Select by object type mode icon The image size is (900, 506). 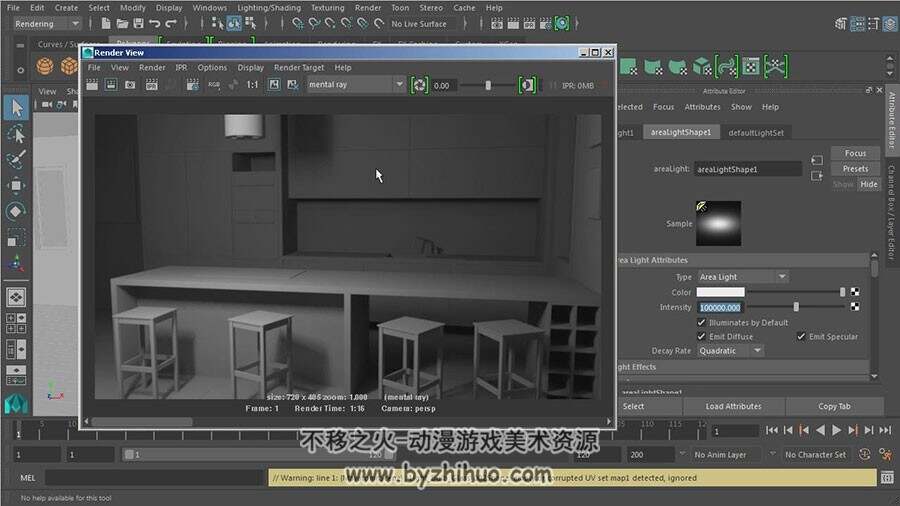pos(234,24)
